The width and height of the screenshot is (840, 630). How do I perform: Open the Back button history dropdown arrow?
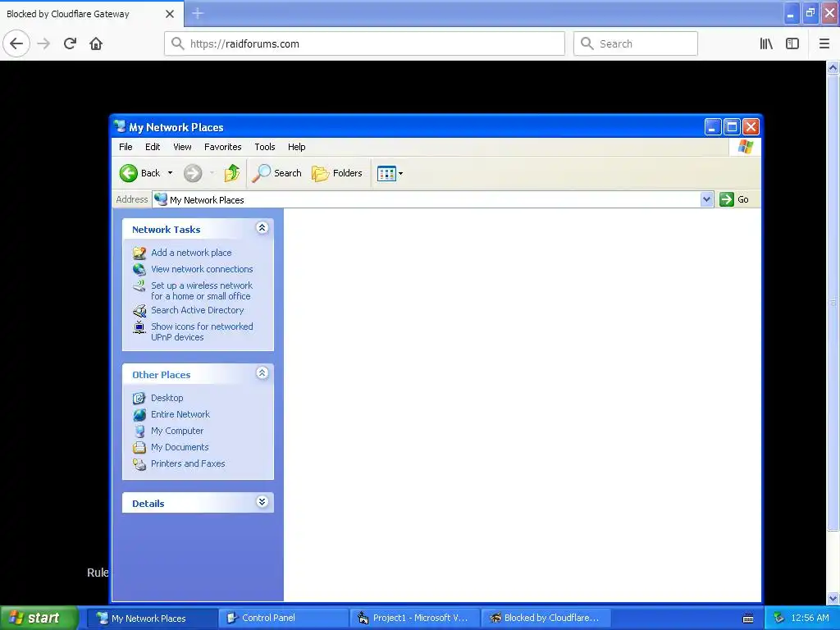(x=171, y=173)
